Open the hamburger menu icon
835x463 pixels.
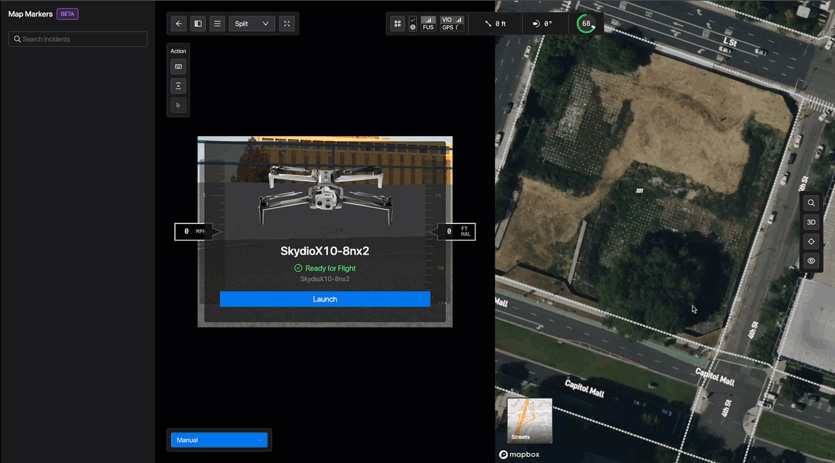[217, 23]
